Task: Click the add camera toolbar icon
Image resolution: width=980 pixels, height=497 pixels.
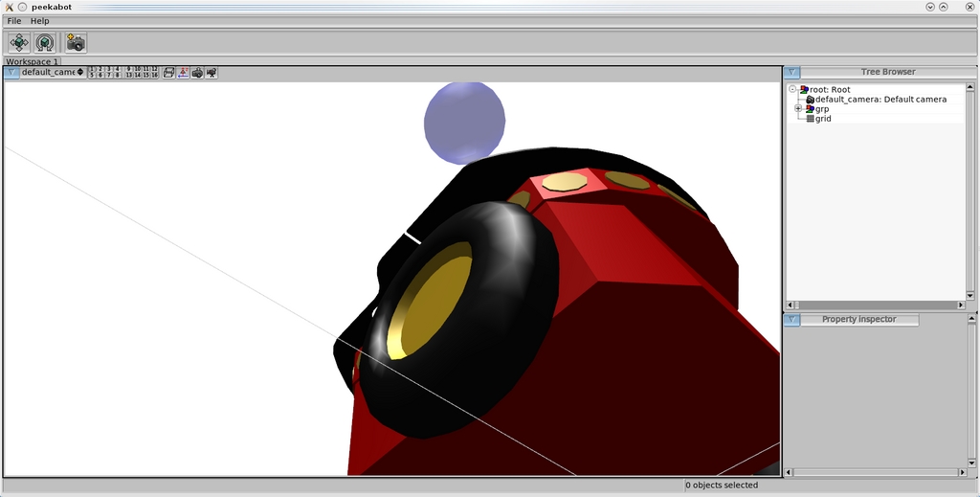Action: point(76,42)
